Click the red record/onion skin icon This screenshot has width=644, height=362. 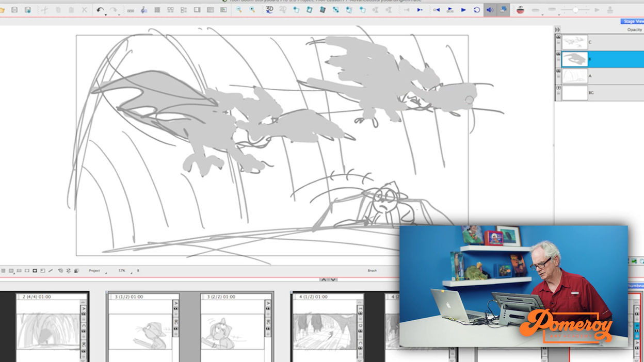point(521,10)
